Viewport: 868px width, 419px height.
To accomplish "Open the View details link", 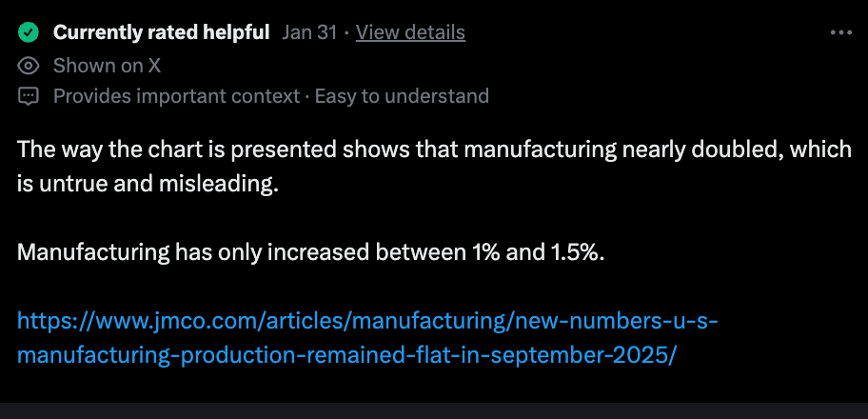I will (410, 32).
